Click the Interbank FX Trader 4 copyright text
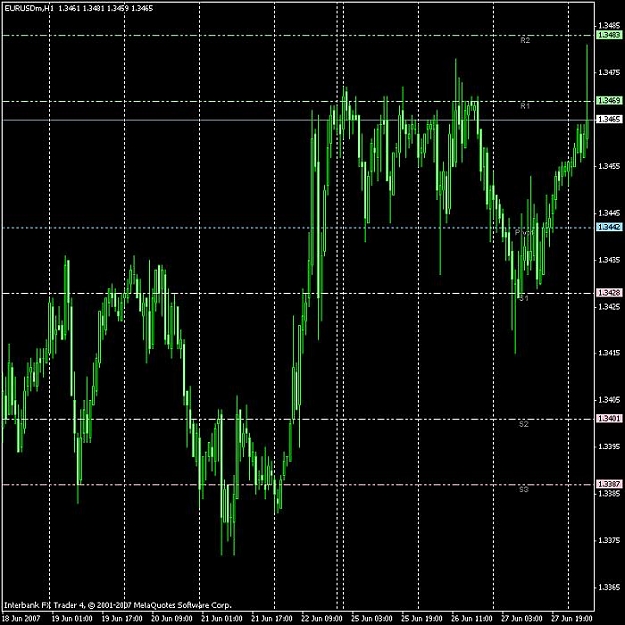Image resolution: width=625 pixels, height=625 pixels. (118, 605)
